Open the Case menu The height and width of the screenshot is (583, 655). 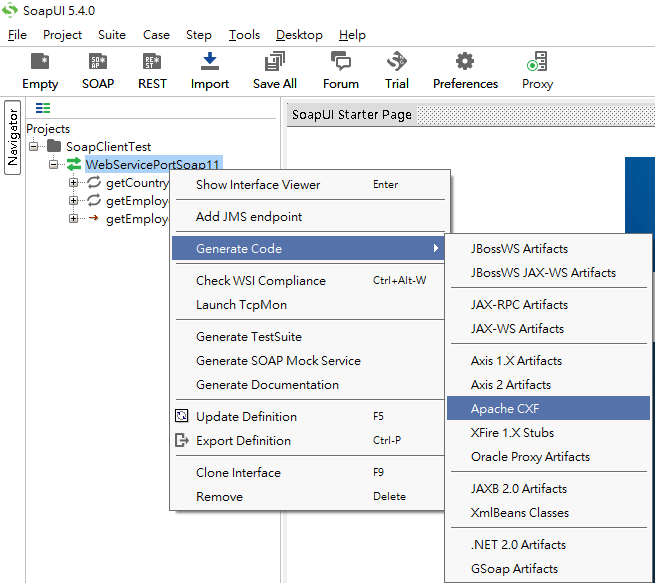pyautogui.click(x=156, y=35)
